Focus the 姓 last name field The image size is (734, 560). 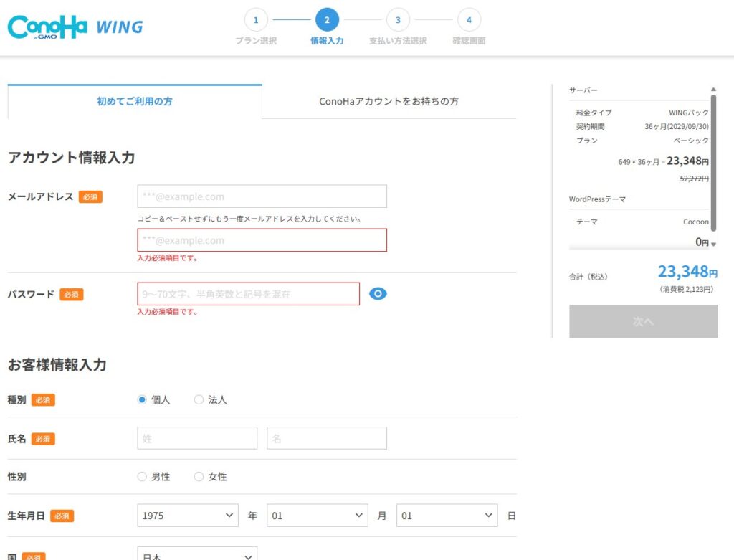tap(197, 438)
